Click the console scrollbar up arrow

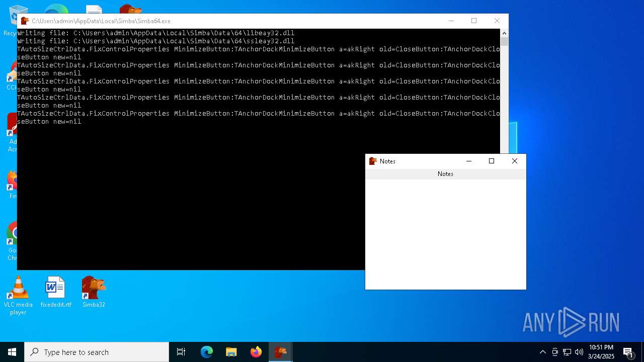click(x=504, y=33)
